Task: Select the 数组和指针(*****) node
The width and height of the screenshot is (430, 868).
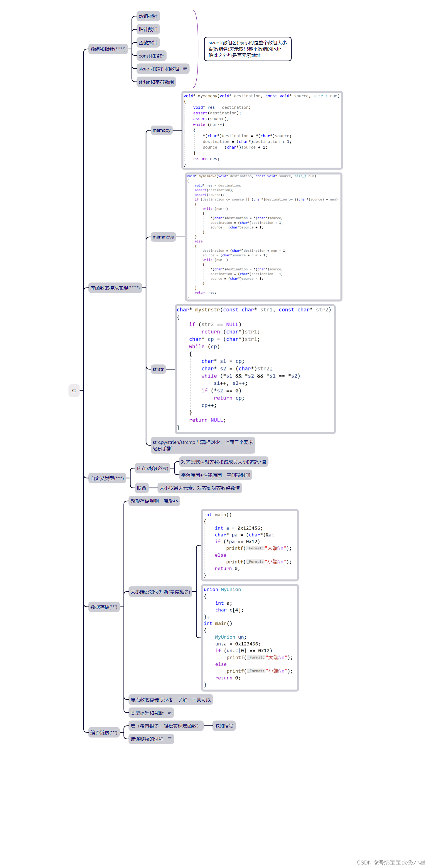Action: [108, 49]
